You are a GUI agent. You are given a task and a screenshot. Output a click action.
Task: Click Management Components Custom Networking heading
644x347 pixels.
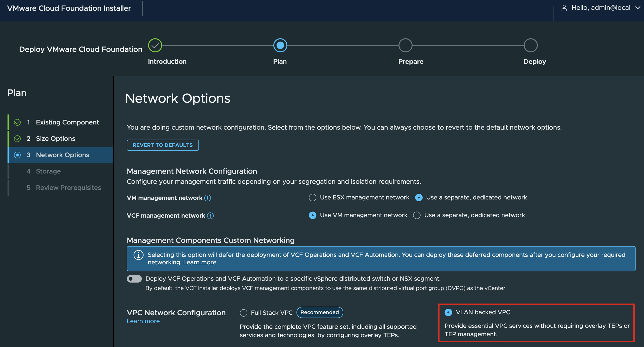(x=211, y=241)
